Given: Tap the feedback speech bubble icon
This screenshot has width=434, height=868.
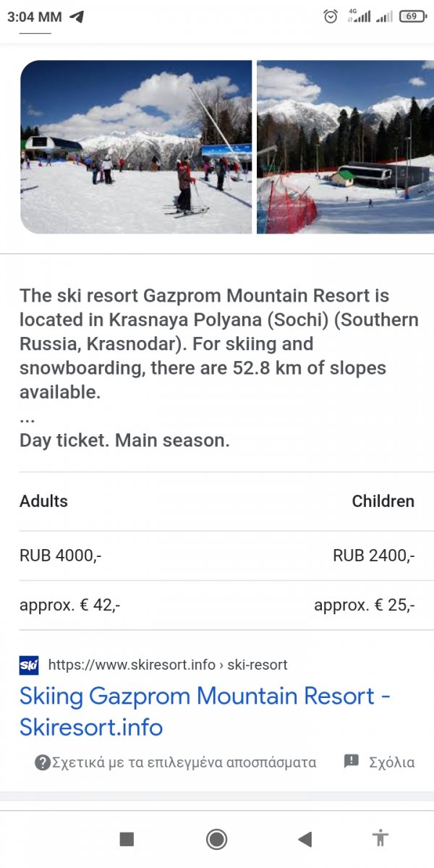Looking at the screenshot, I should coord(352,761).
